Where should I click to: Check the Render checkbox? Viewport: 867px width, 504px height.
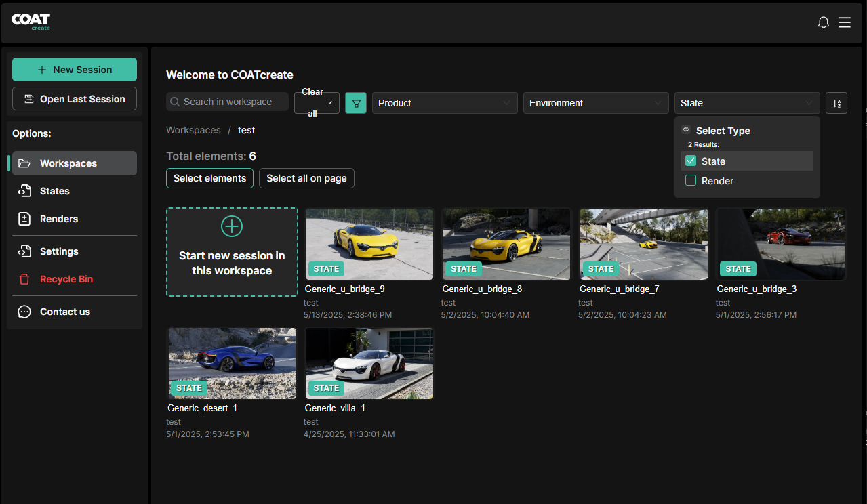691,181
